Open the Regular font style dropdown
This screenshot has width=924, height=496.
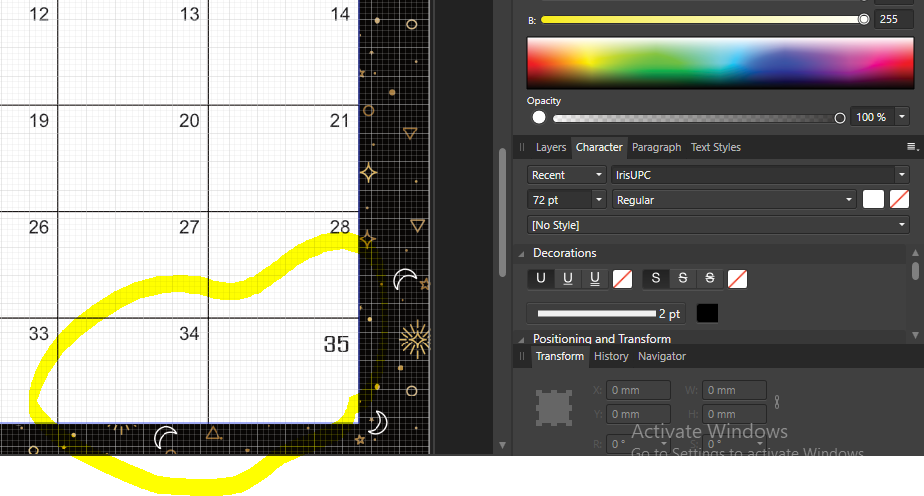pos(734,200)
